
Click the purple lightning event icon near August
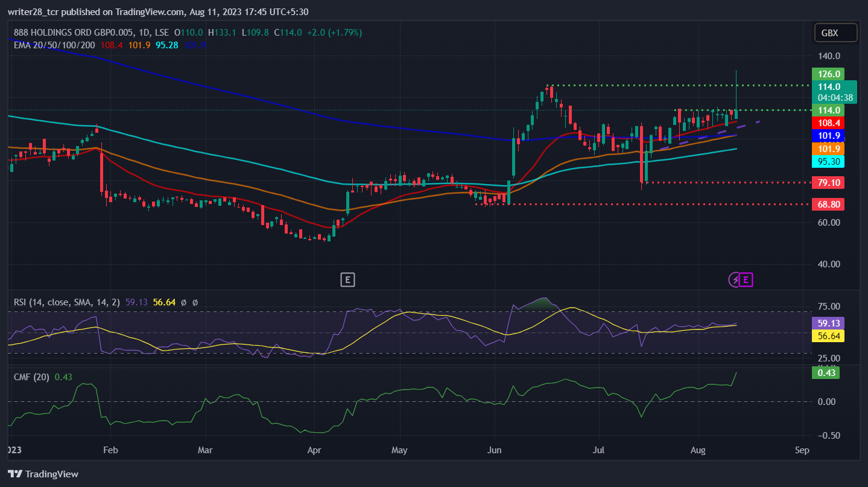735,279
